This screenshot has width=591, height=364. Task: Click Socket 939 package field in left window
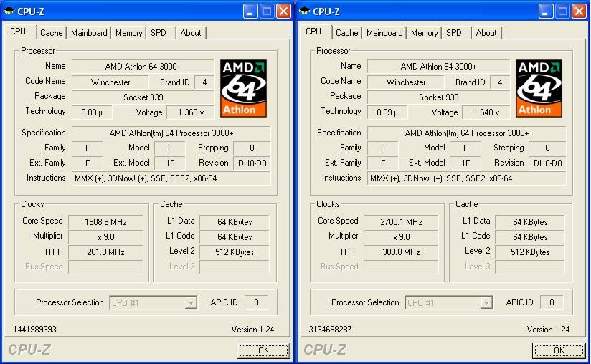(x=143, y=97)
